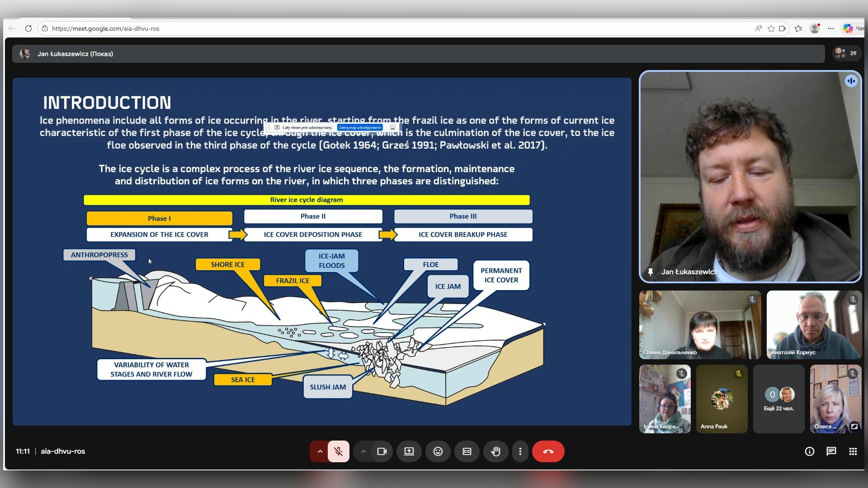Expand video settings chevron
This screenshot has height=488, width=868.
363,451
